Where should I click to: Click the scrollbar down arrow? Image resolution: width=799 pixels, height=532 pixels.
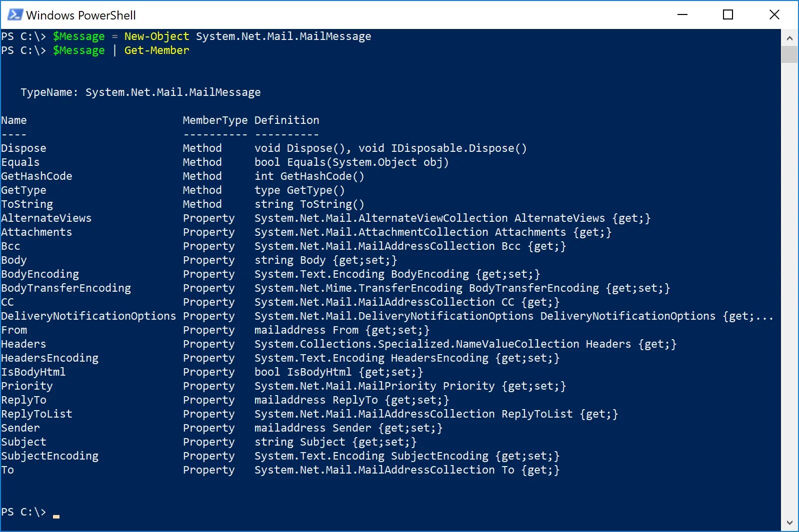pos(789,523)
